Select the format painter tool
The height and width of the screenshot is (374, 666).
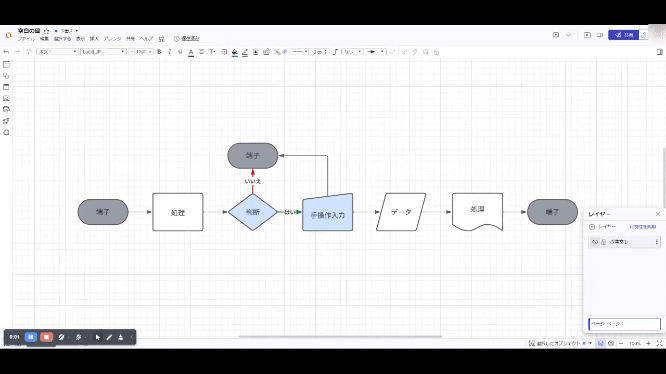(29, 52)
